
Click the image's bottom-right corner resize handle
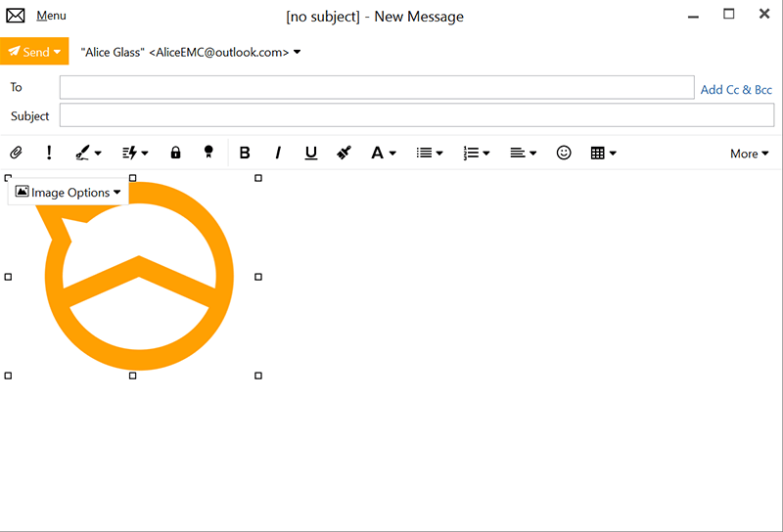[258, 376]
